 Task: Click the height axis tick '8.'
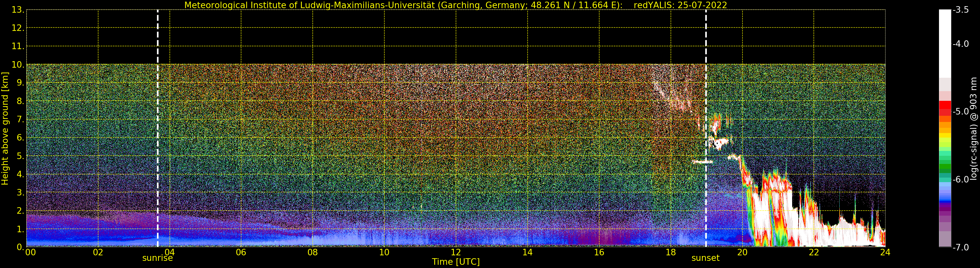coord(20,101)
